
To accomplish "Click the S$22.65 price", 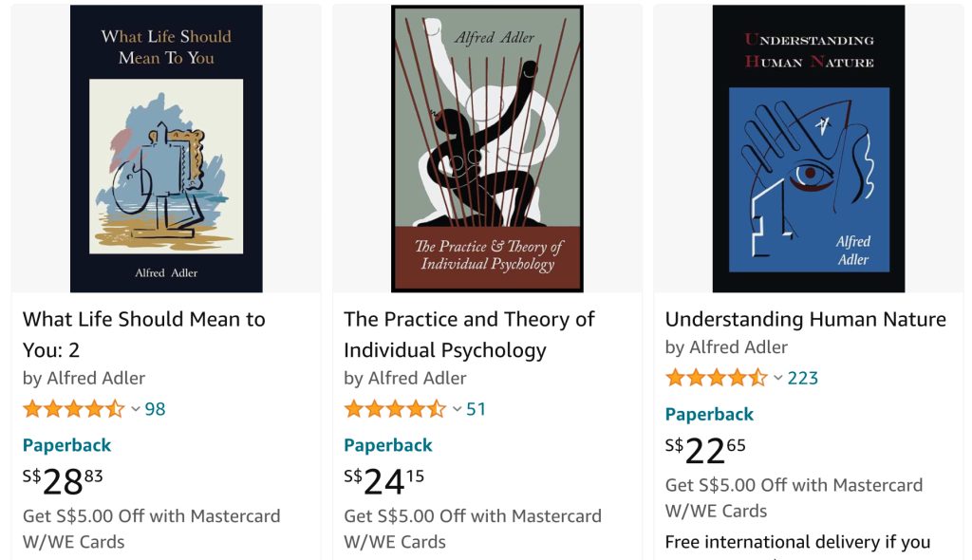I will pyautogui.click(x=705, y=450).
